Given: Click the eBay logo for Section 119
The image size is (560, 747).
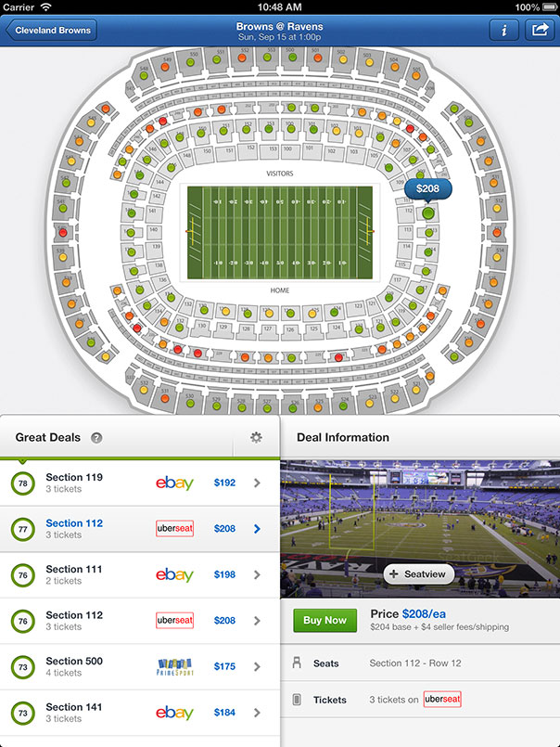Looking at the screenshot, I should [174, 483].
